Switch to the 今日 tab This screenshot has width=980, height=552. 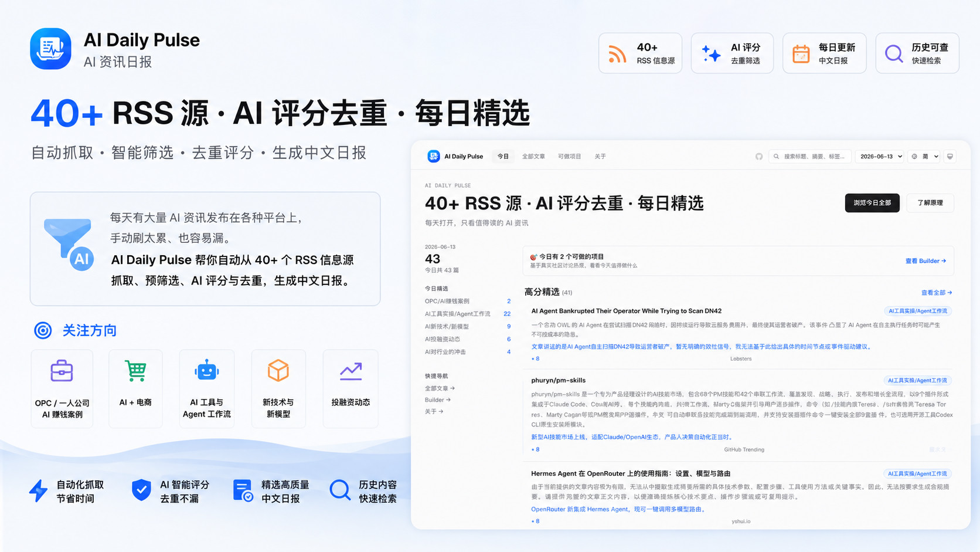tap(503, 157)
